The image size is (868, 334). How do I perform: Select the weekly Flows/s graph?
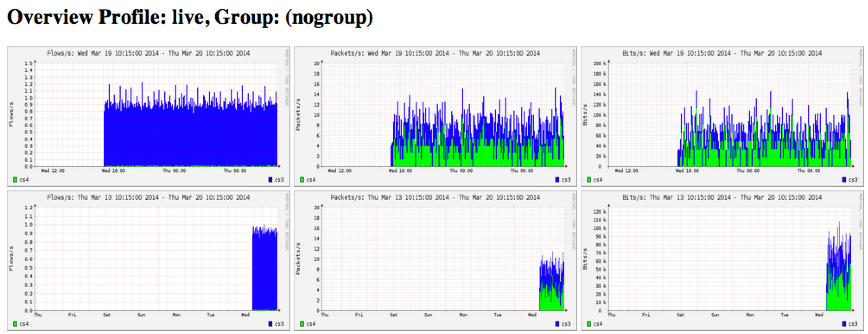coord(148,260)
